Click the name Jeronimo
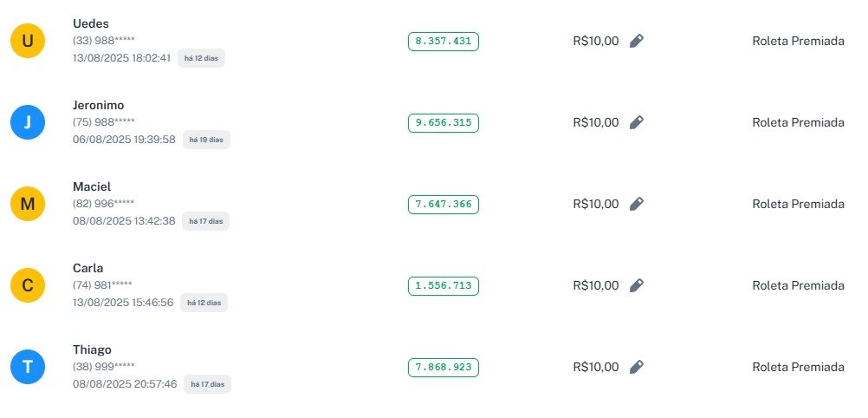868x418 pixels. click(x=98, y=105)
